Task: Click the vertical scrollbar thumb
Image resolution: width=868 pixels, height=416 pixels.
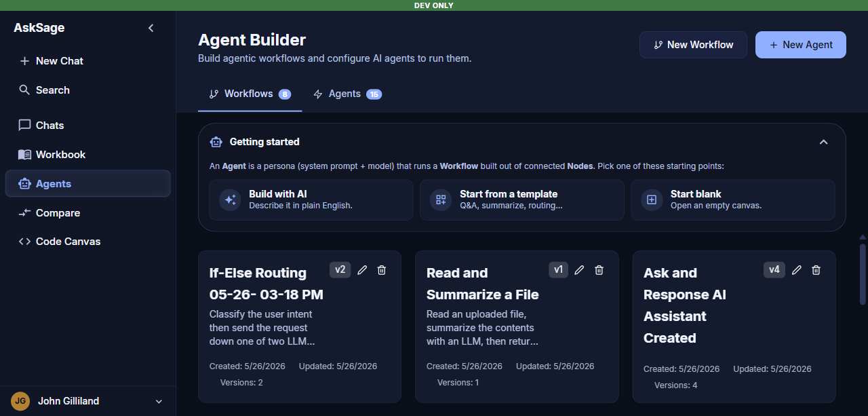Action: point(863,274)
